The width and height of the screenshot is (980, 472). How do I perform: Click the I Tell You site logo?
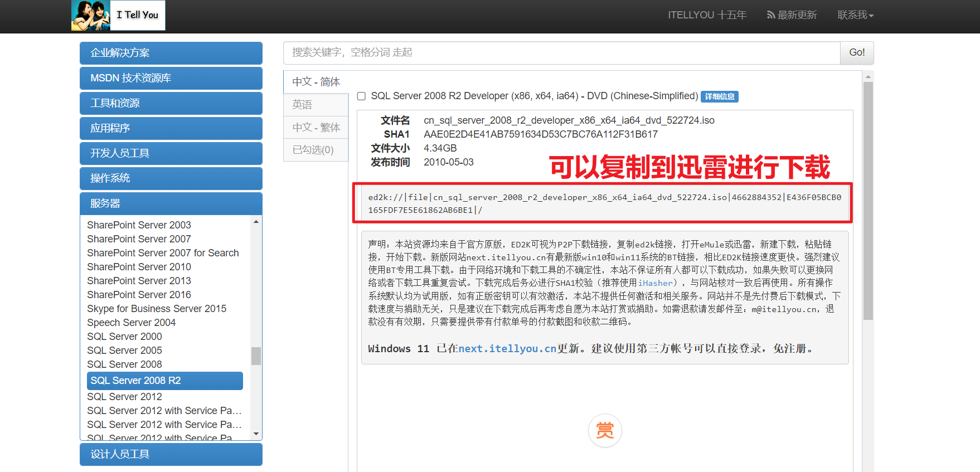[x=118, y=15]
